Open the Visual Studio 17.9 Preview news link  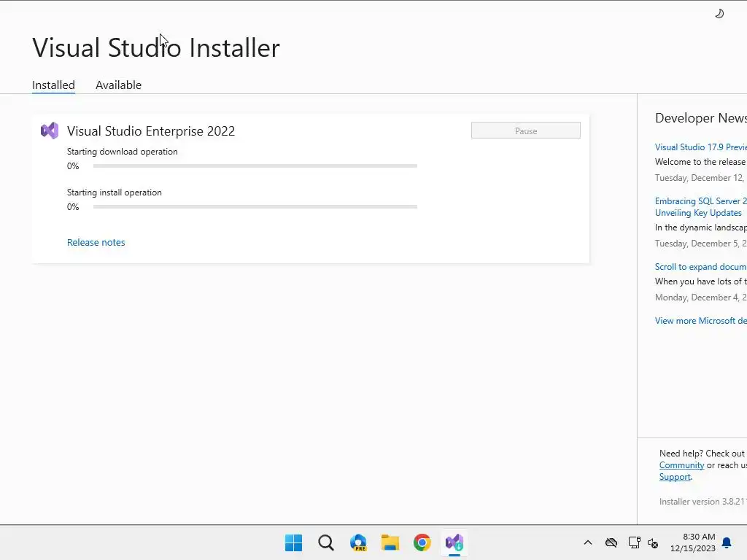(701, 147)
